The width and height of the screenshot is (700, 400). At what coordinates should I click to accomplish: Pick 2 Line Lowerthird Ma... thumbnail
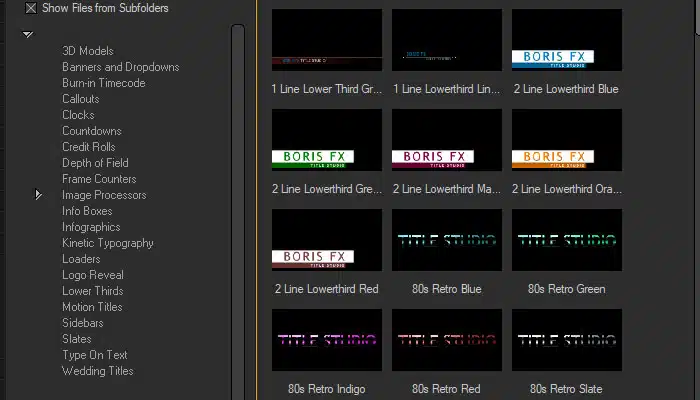tap(447, 140)
